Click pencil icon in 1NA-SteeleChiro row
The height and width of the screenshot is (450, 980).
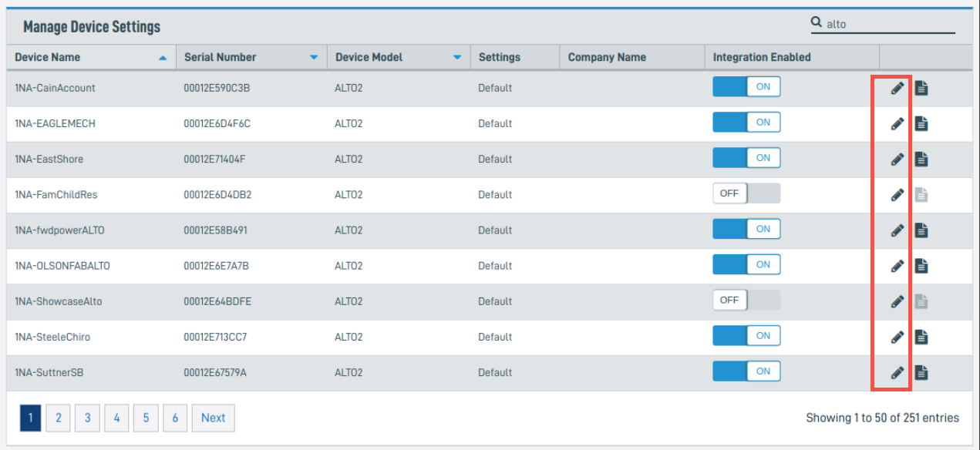click(x=897, y=337)
